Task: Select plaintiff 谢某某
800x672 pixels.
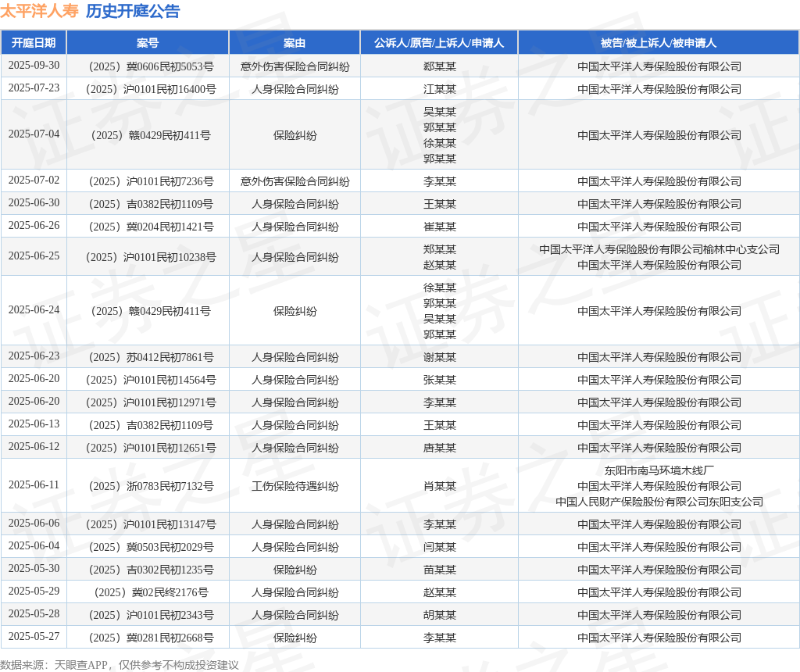Action: pyautogui.click(x=439, y=357)
